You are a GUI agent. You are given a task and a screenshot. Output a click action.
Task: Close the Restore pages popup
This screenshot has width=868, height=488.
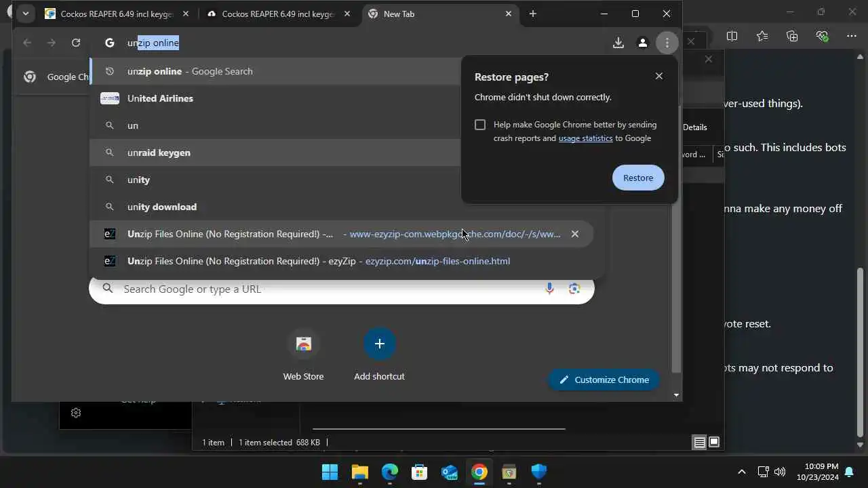[x=659, y=76]
